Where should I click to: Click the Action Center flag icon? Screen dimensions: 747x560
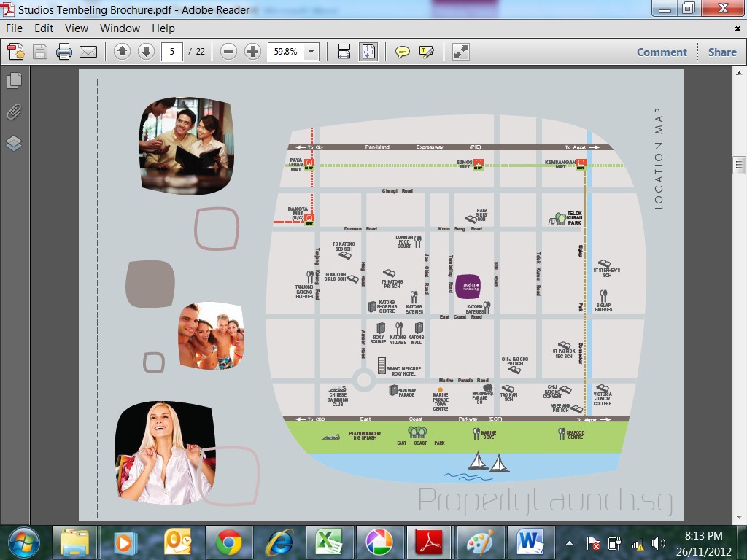pyautogui.click(x=593, y=542)
